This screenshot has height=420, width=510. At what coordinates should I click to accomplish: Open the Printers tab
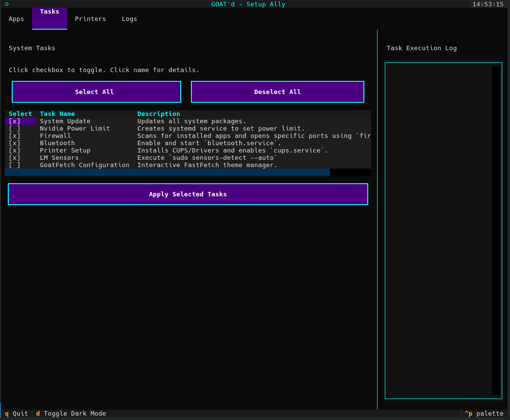click(90, 19)
